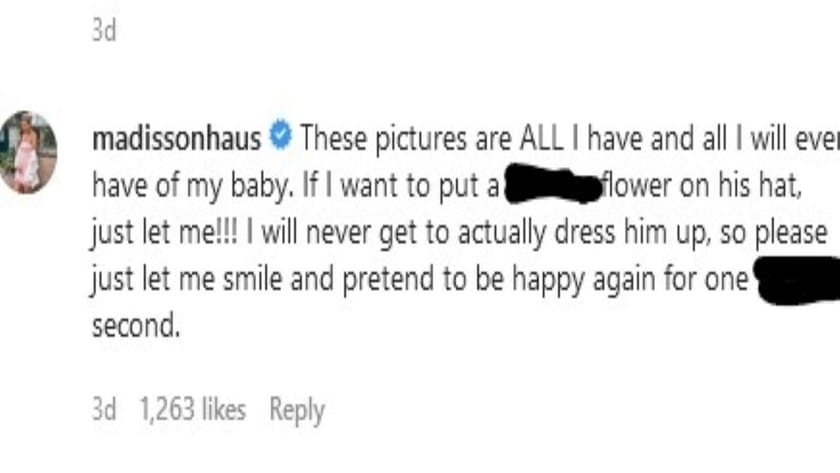Image resolution: width=840 pixels, height=473 pixels.
Task: Reply to the madissonhaus comment
Action: pyautogui.click(x=297, y=409)
